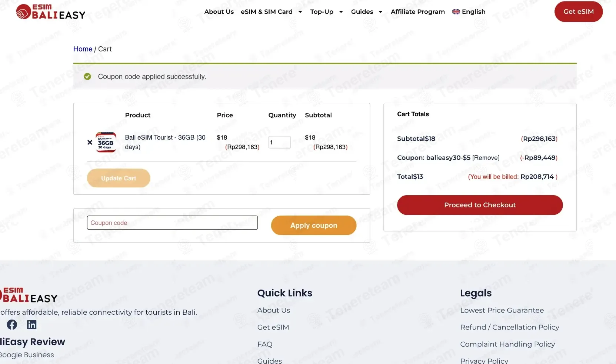Open the Bali eSIM Tourist - 36GB product link
Image resolution: width=616 pixels, height=364 pixels.
coord(165,142)
